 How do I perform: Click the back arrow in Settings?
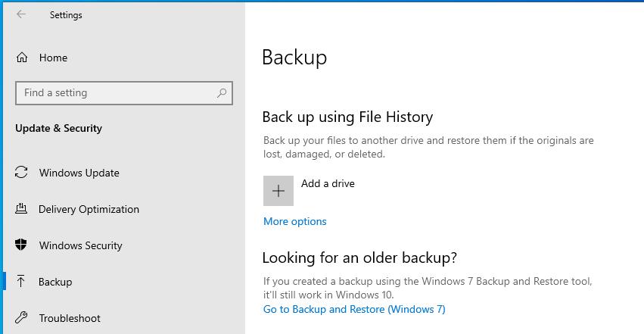click(x=21, y=14)
